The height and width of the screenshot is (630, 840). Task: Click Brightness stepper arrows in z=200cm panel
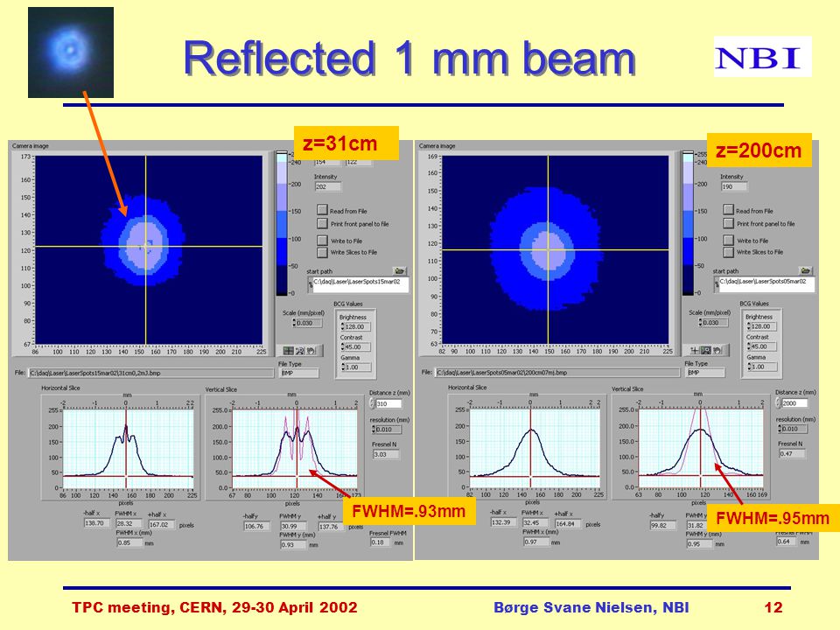click(749, 326)
